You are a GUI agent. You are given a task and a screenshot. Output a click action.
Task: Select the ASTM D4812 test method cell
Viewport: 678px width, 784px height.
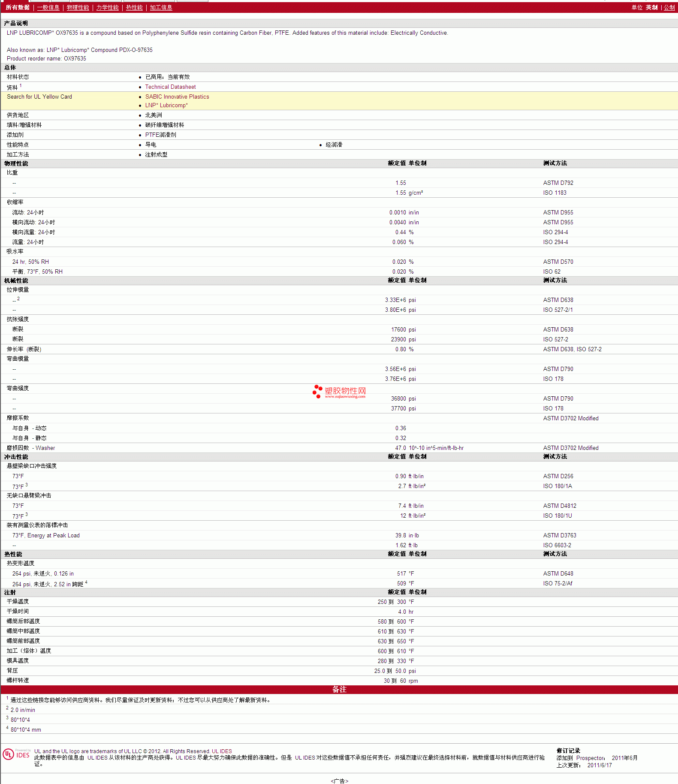click(x=560, y=506)
